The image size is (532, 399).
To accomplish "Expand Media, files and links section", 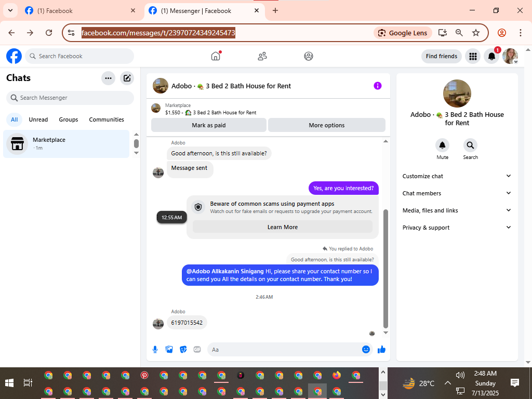I will [x=457, y=210].
